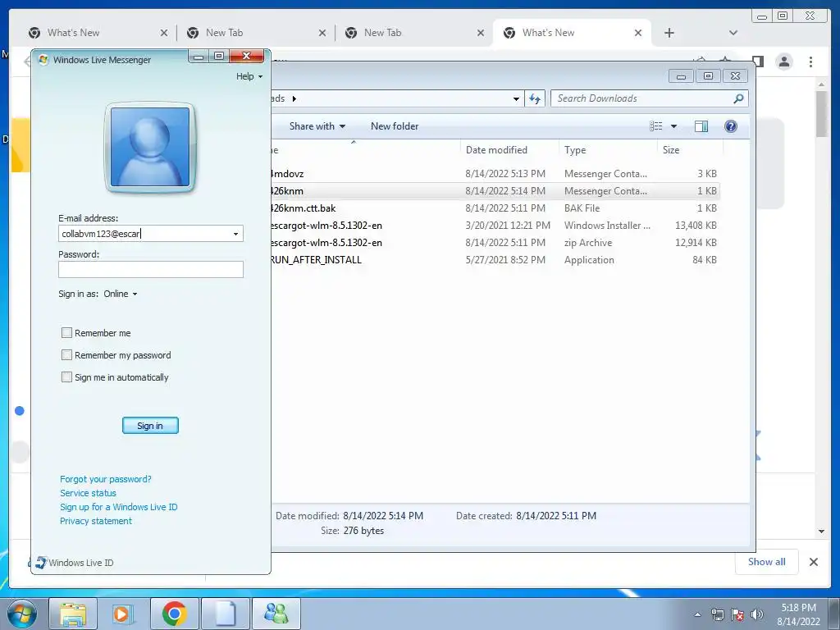Image resolution: width=840 pixels, height=630 pixels.
Task: Select the RUN_AFTER_INSTALL application file
Action: pyautogui.click(x=495, y=260)
